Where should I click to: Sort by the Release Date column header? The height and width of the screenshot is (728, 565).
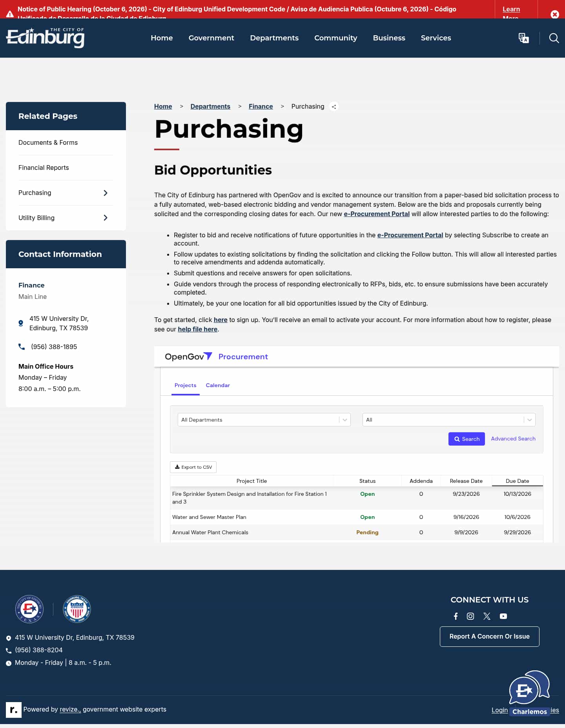click(x=466, y=481)
